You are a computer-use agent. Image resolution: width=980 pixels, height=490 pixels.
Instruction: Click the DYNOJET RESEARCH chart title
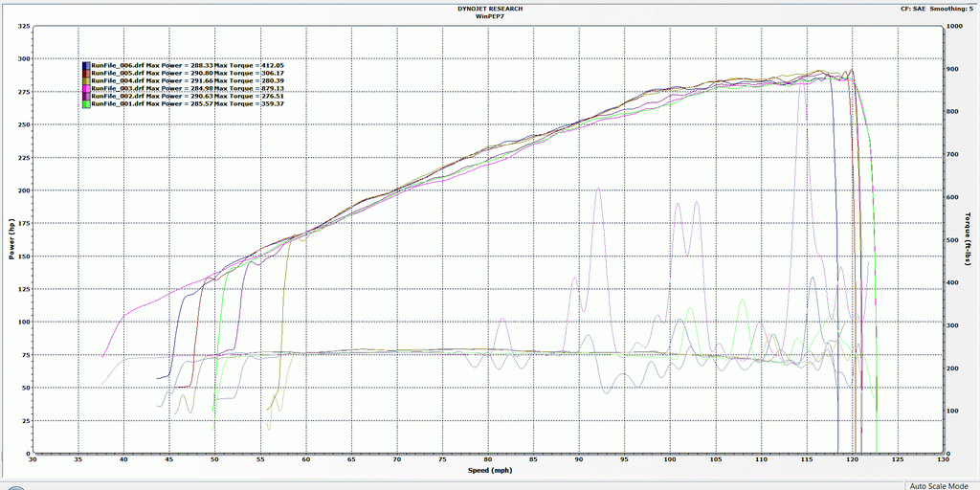[x=489, y=9]
